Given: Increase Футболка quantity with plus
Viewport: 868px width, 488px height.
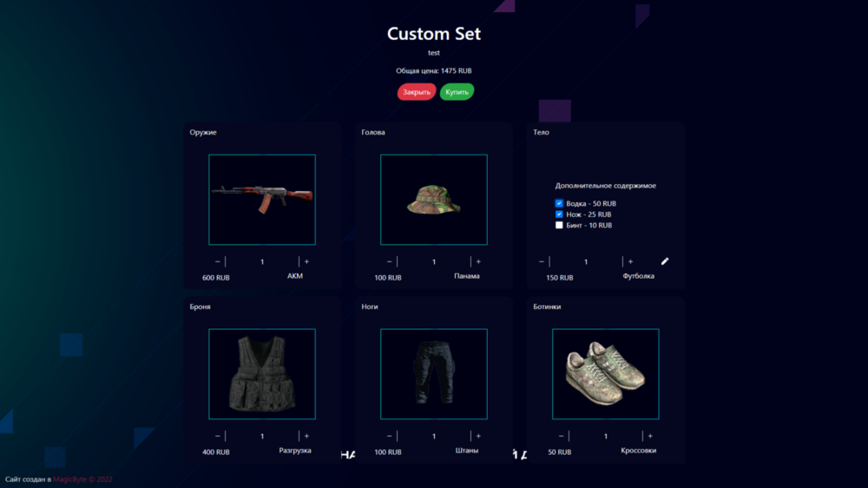Looking at the screenshot, I should [x=630, y=261].
